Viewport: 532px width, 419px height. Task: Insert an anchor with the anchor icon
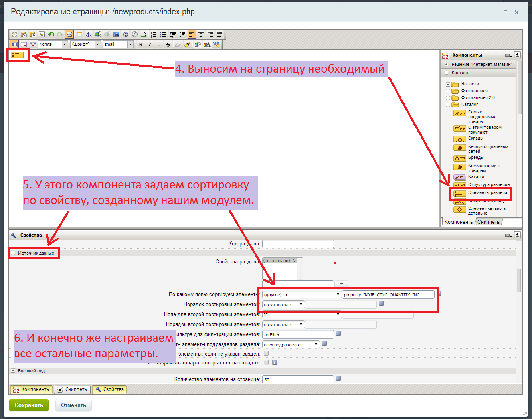click(x=88, y=34)
